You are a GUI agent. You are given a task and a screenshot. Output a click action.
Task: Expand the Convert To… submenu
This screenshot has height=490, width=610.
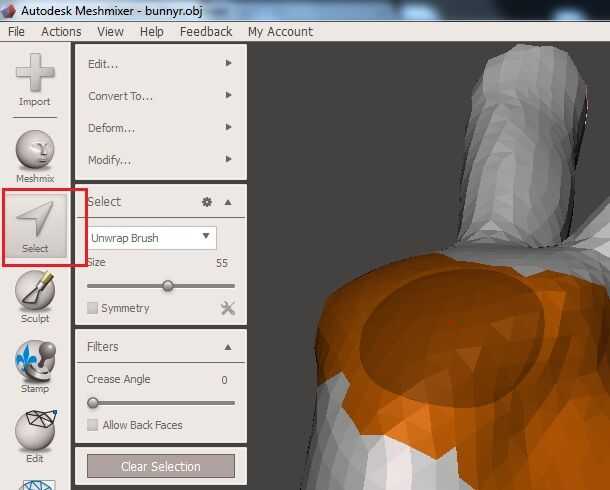coord(160,96)
